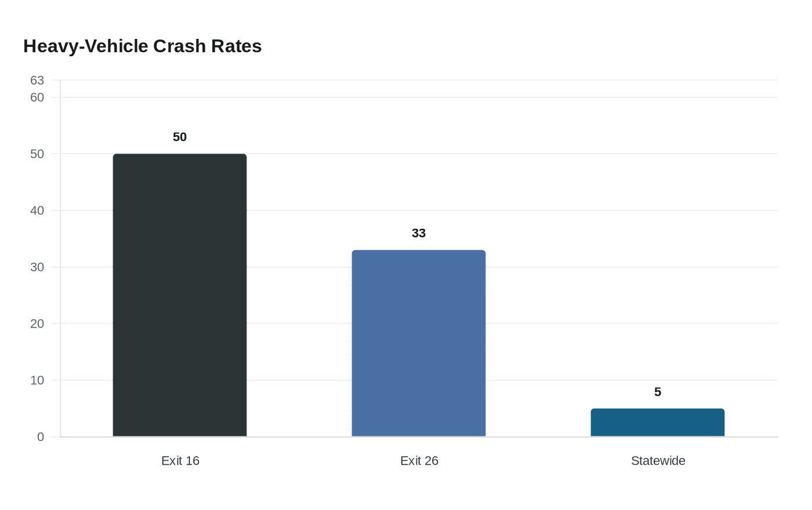Click the Statewide x-axis label
The height and width of the screenshot is (510, 812).
tap(658, 461)
